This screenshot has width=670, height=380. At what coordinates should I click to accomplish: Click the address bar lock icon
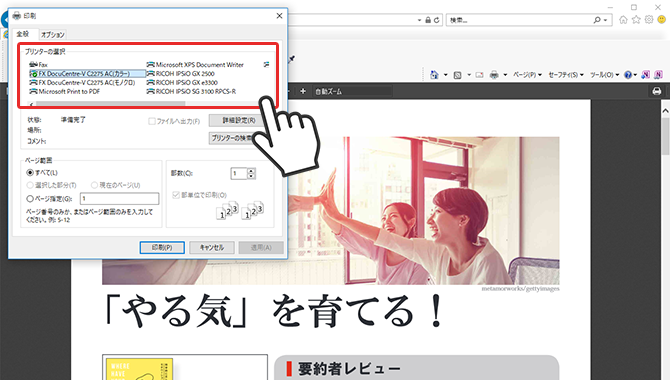point(428,20)
